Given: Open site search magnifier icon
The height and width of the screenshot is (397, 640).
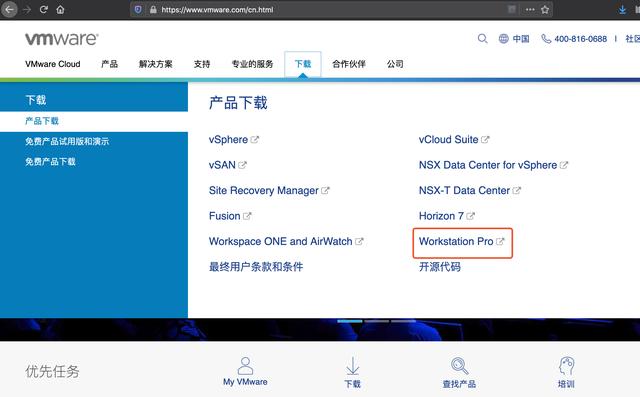Looking at the screenshot, I should tap(482, 39).
